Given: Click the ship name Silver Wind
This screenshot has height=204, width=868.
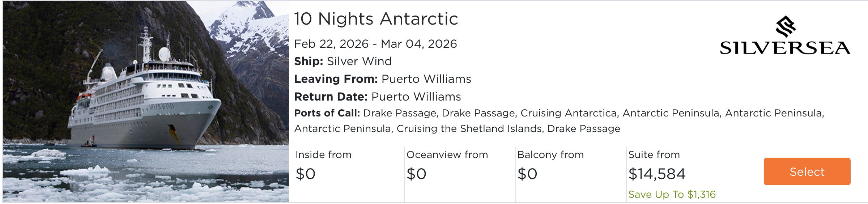Looking at the screenshot, I should (359, 61).
